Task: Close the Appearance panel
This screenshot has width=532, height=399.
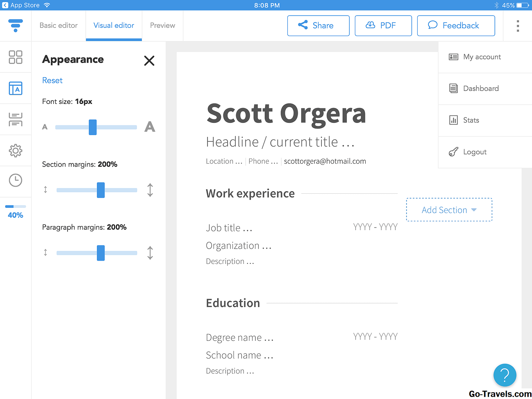Action: [149, 60]
